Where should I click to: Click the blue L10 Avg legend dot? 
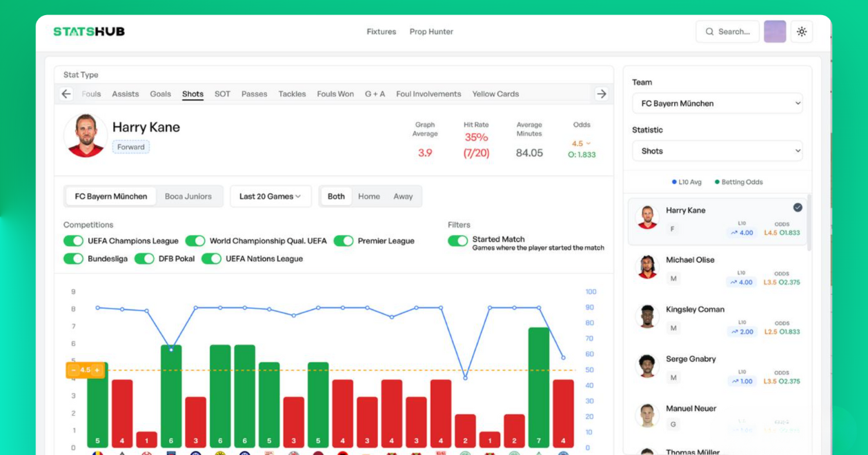point(674,182)
